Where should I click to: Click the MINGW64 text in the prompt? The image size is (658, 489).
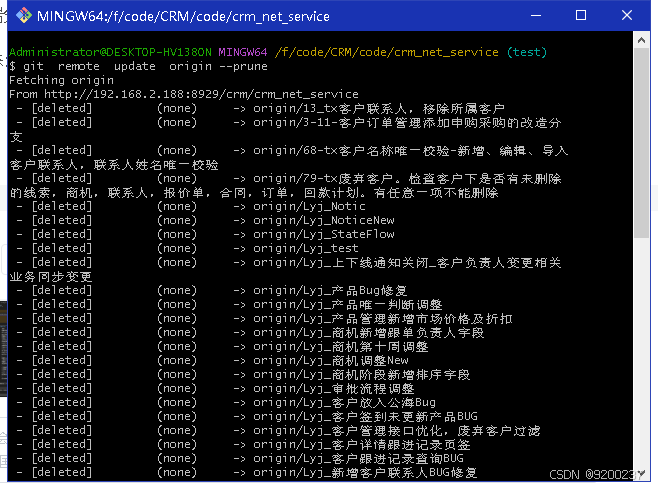pos(243,52)
